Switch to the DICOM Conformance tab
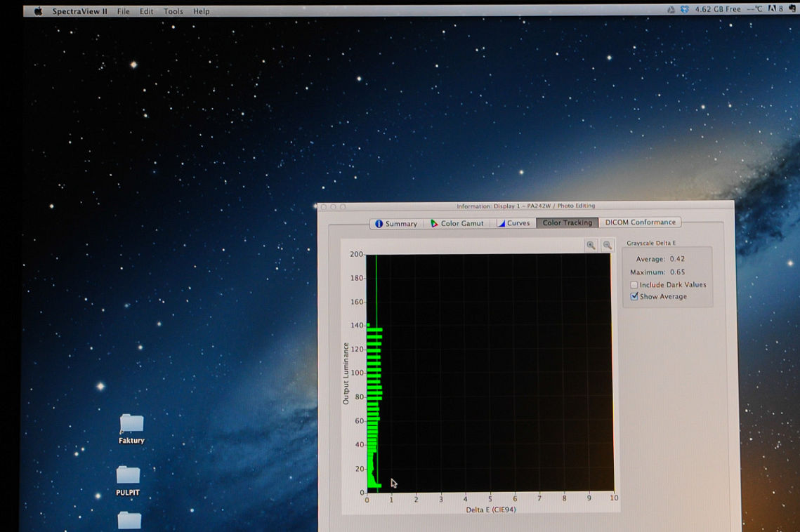Viewport: 800px width, 532px height. [x=641, y=222]
